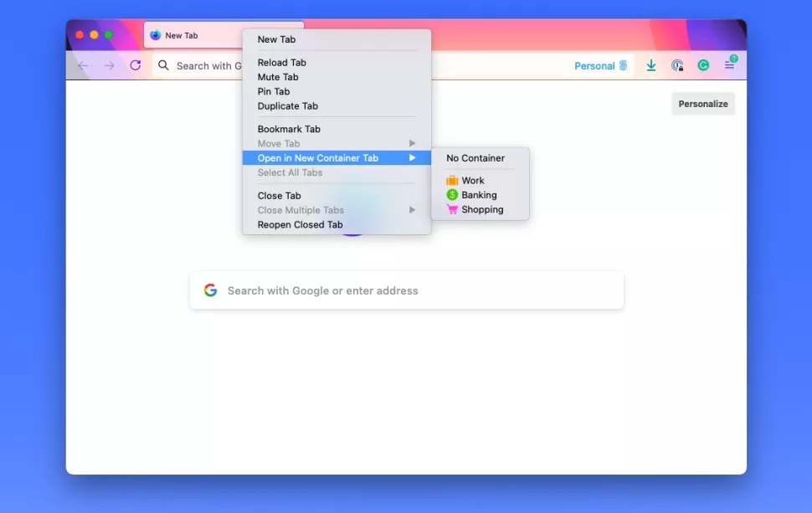This screenshot has width=812, height=513.
Task: Reload the page using the refresh icon
Action: tap(136, 65)
